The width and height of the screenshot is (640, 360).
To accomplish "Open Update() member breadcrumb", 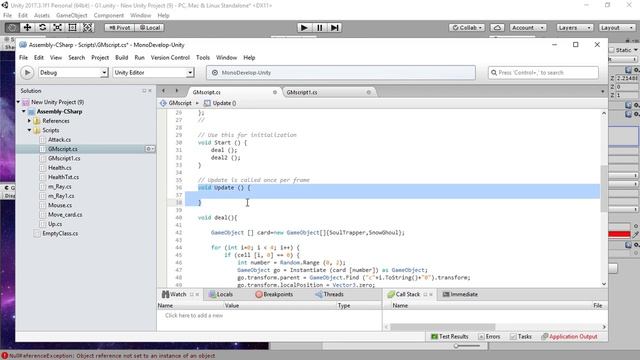I will [x=220, y=103].
